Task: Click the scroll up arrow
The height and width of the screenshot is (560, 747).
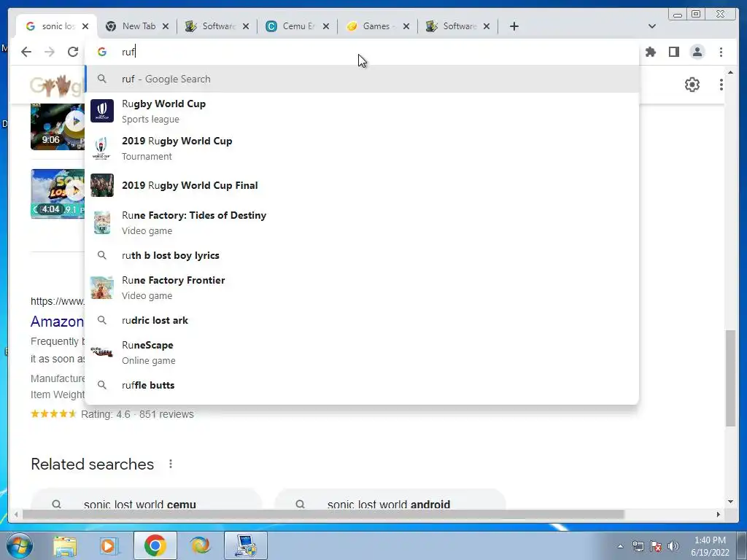Action: point(730,72)
